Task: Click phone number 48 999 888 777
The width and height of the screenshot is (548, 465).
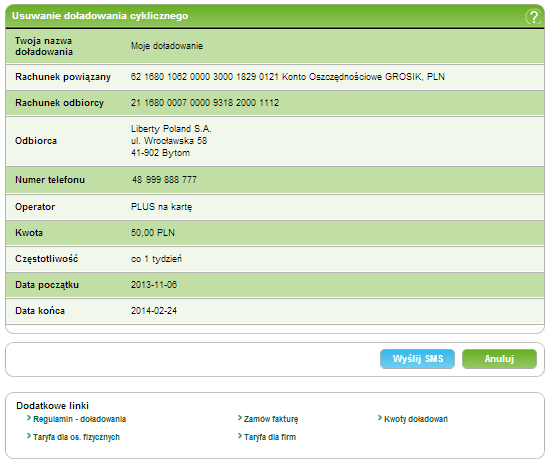Action: (164, 180)
